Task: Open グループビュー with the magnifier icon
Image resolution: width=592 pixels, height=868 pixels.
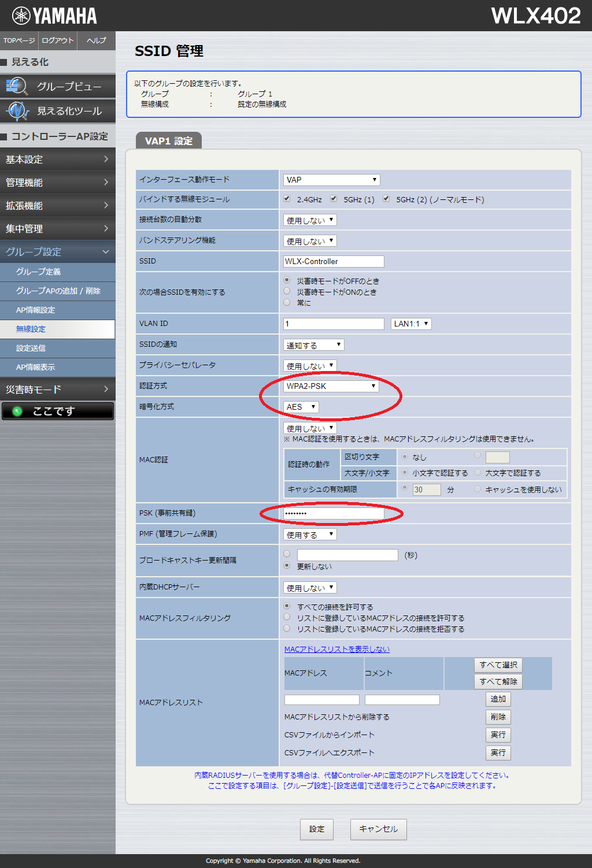Action: pyautogui.click(x=58, y=86)
